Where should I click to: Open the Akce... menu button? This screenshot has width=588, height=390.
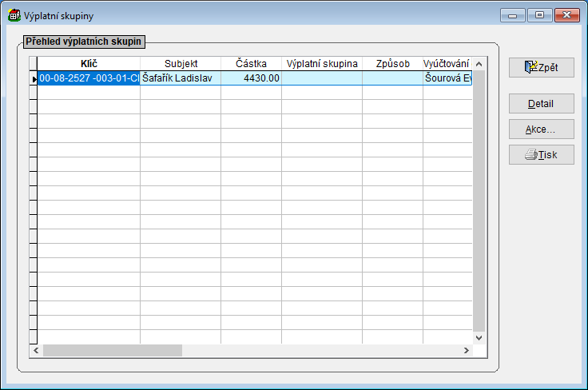pyautogui.click(x=541, y=129)
